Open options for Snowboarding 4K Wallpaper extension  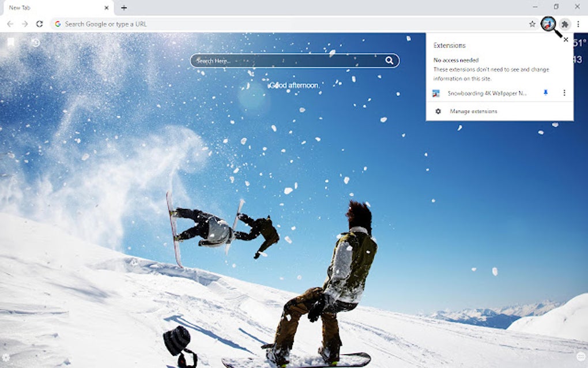[564, 92]
